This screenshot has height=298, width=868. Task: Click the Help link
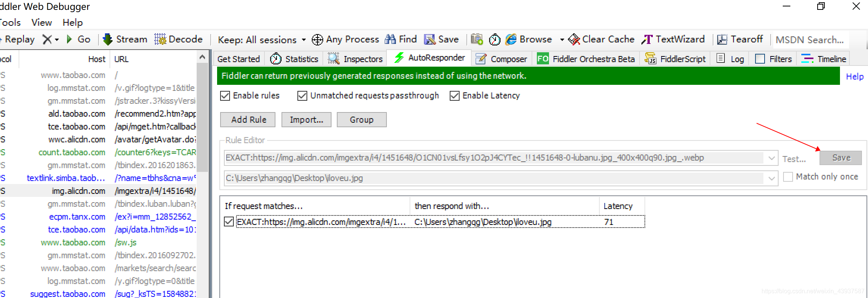tap(855, 76)
